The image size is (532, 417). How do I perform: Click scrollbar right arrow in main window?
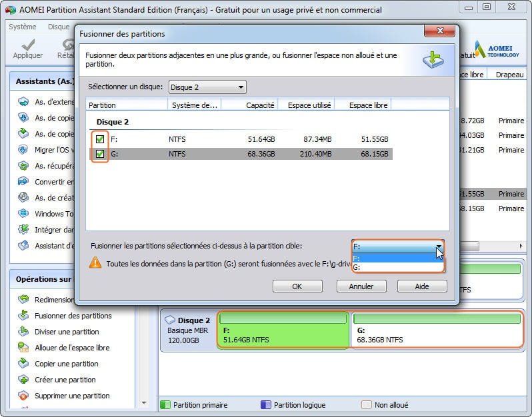pos(521,246)
